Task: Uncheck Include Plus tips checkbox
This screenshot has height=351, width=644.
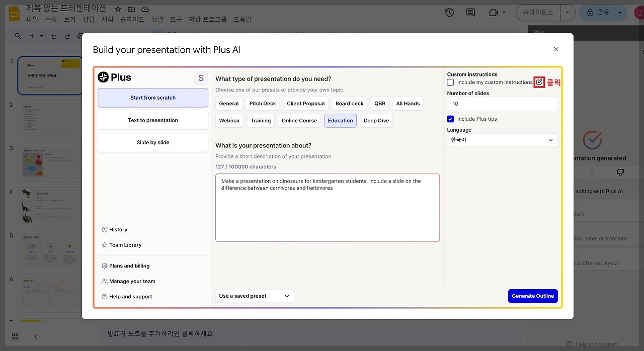Action: click(x=450, y=119)
